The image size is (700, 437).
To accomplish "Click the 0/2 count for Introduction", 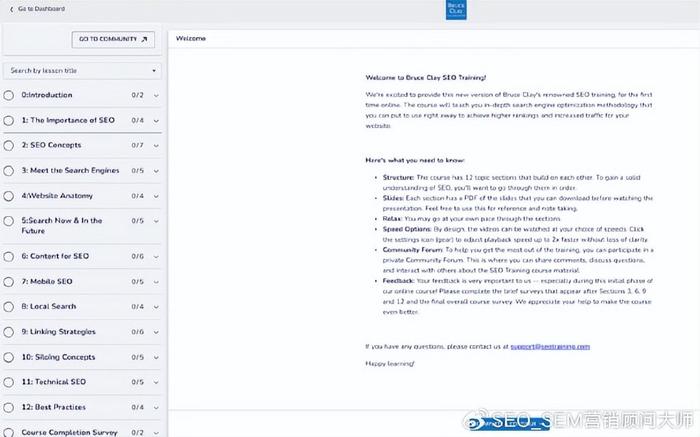I will point(138,95).
